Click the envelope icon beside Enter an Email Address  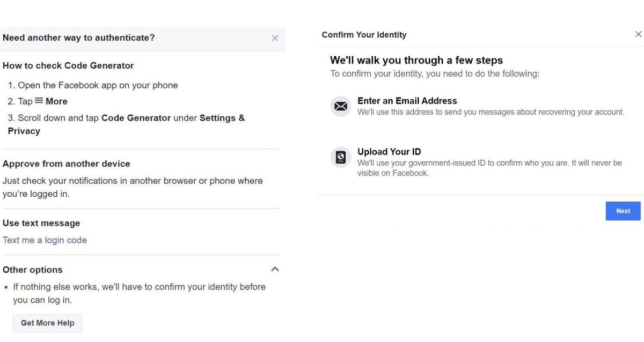point(340,107)
